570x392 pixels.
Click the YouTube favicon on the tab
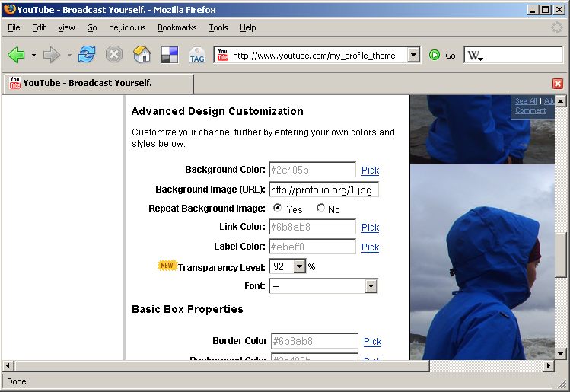point(15,83)
